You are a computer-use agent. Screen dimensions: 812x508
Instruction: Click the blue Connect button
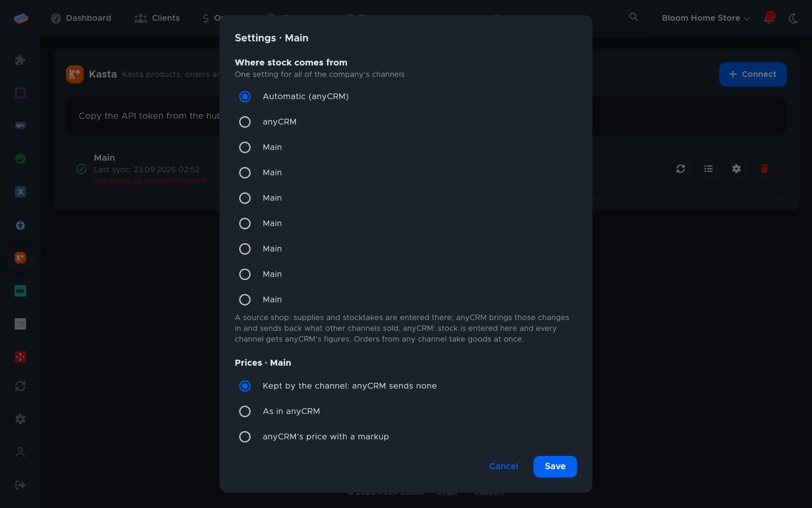pos(753,74)
